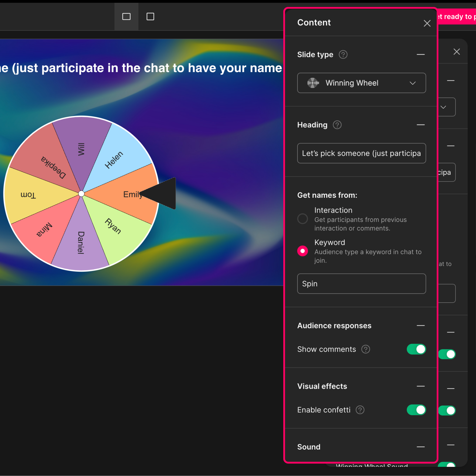
Task: Close the background side panel behind Content
Action: 456,52
